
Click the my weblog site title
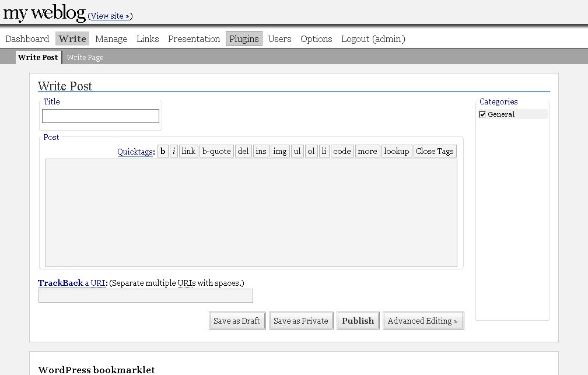pyautogui.click(x=44, y=13)
